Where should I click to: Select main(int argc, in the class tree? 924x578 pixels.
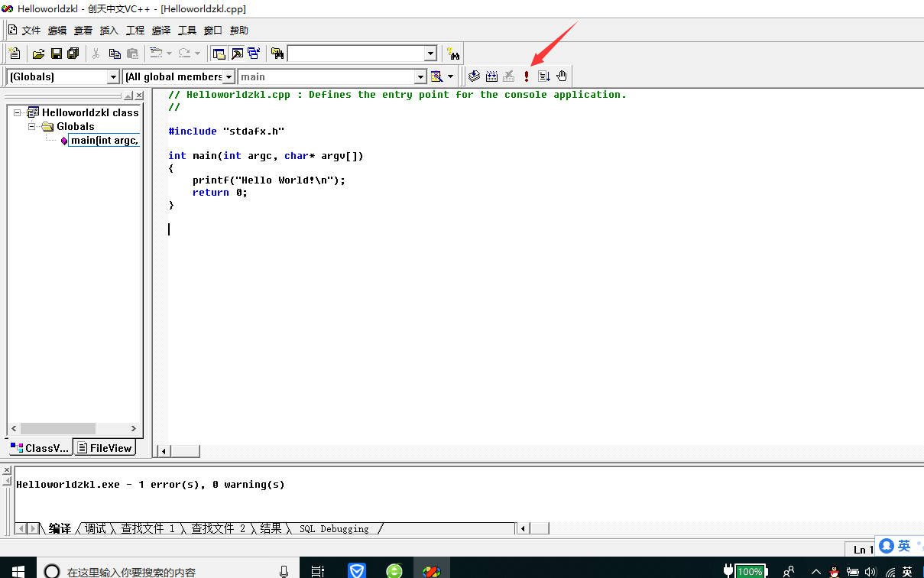click(x=105, y=140)
